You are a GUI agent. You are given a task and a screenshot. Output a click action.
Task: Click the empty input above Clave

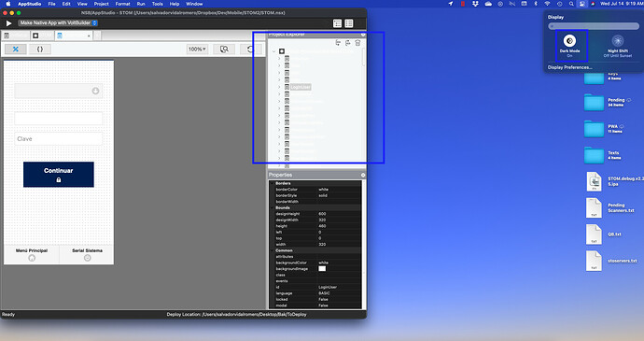(x=58, y=119)
